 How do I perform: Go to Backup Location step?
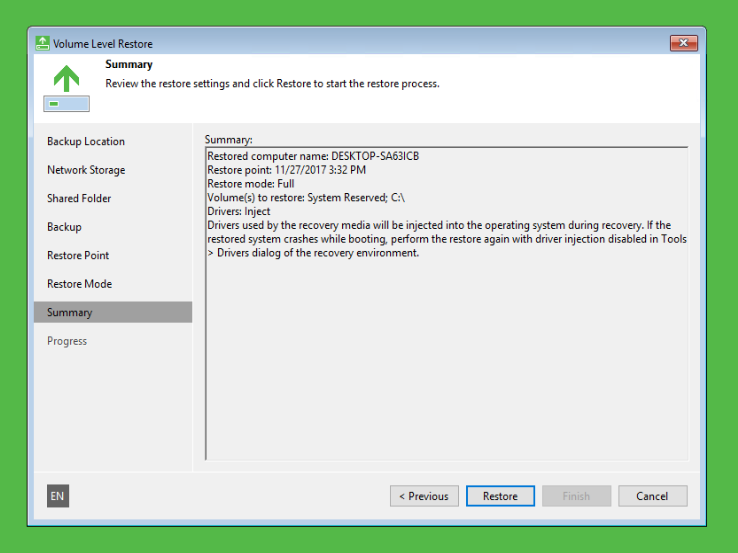coord(86,142)
